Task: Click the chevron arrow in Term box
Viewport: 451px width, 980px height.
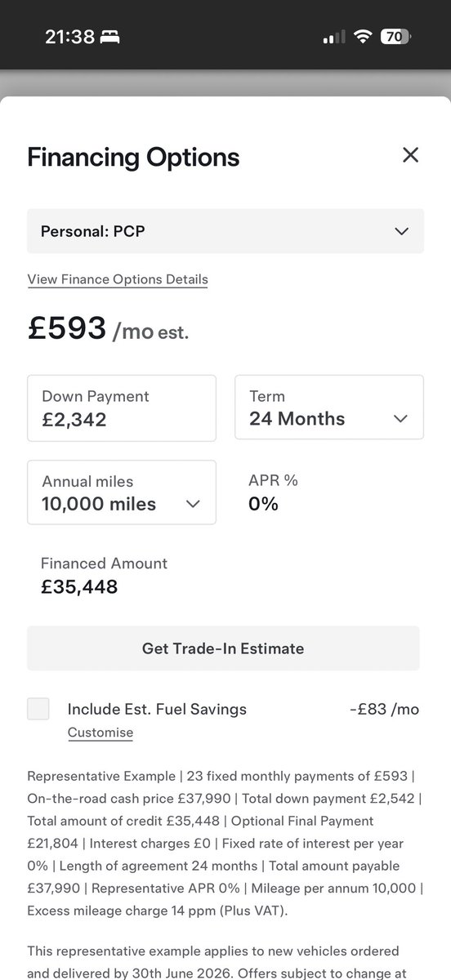Action: [x=400, y=418]
